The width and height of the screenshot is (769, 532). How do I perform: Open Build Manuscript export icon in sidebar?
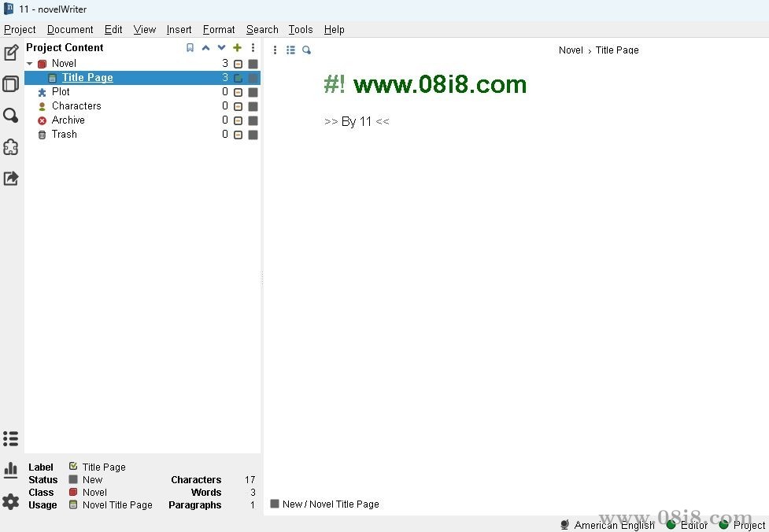pos(11,179)
